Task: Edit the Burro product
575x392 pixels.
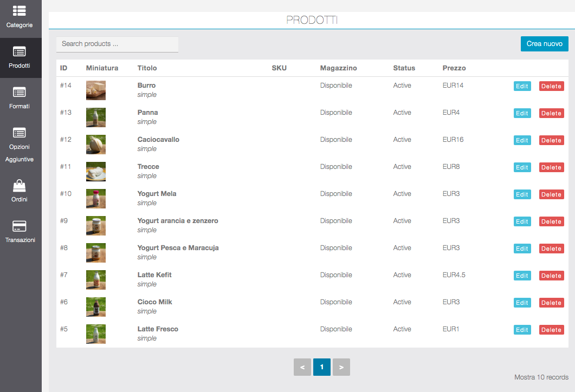Action: coord(522,86)
